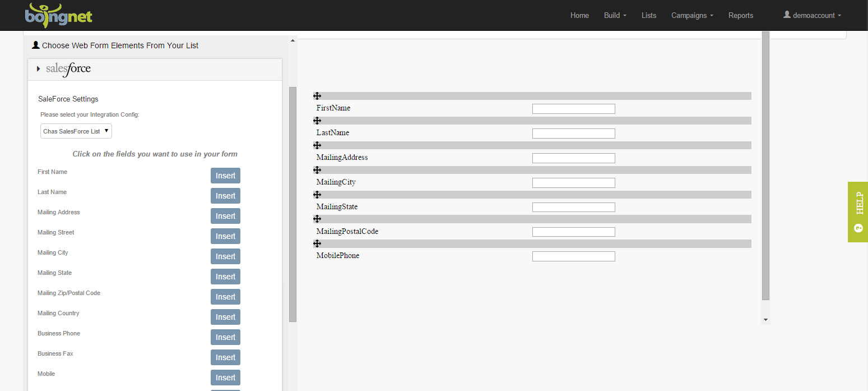Open the Campaigns dropdown menu
Image resolution: width=868 pixels, height=391 pixels.
coord(692,15)
